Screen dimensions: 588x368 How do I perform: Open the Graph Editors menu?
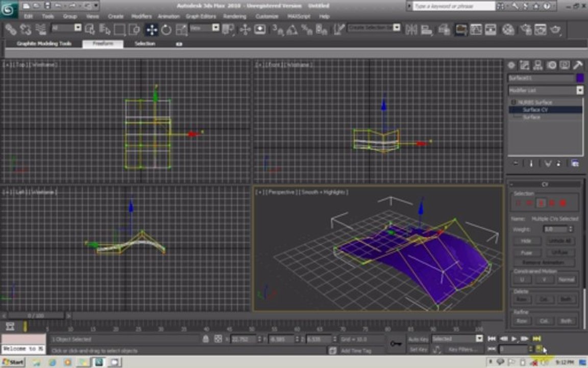tap(201, 16)
